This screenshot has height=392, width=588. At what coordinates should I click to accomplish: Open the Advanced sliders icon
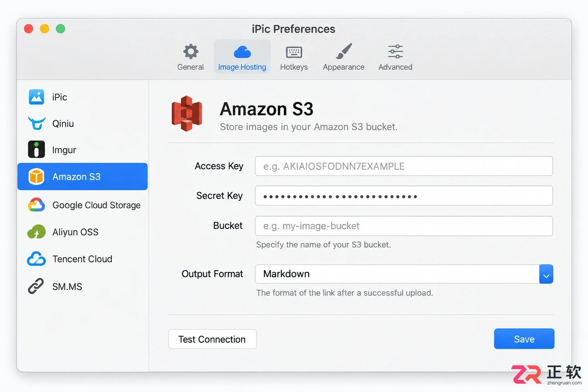click(395, 52)
